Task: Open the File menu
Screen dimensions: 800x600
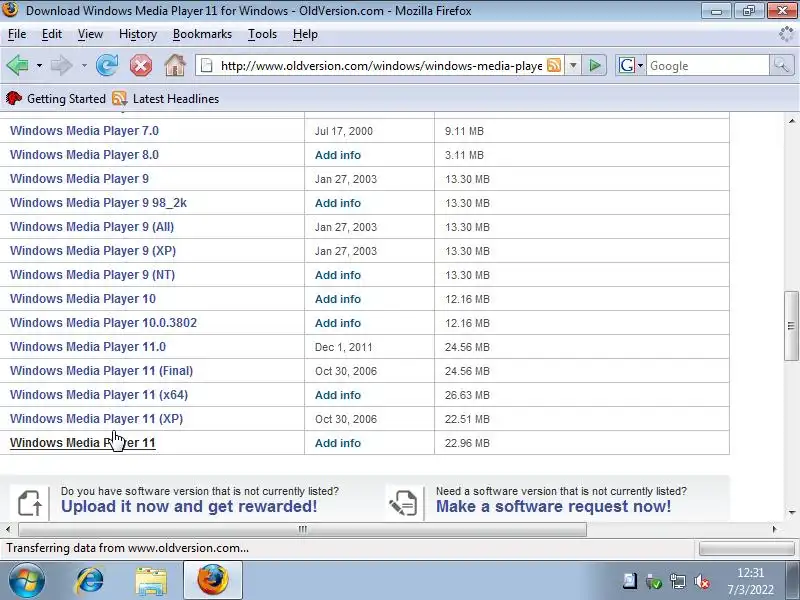Action: coord(17,34)
